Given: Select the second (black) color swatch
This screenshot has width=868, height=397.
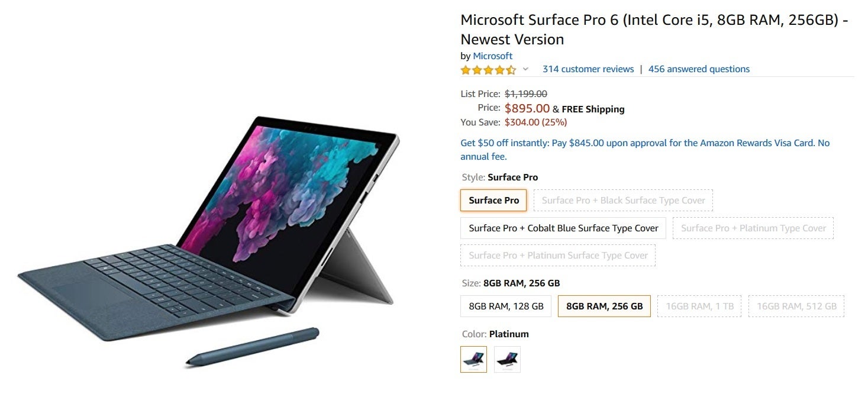Looking at the screenshot, I should pyautogui.click(x=507, y=359).
